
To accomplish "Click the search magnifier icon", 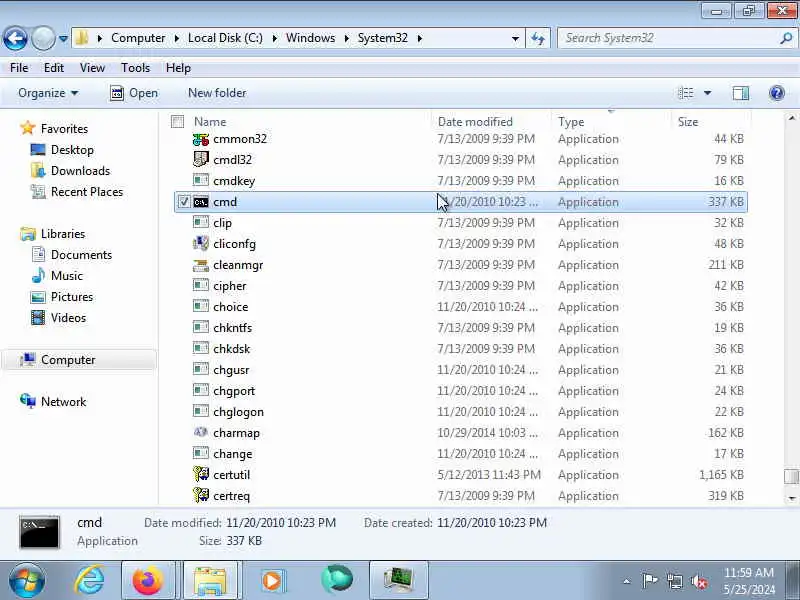I will tap(786, 38).
